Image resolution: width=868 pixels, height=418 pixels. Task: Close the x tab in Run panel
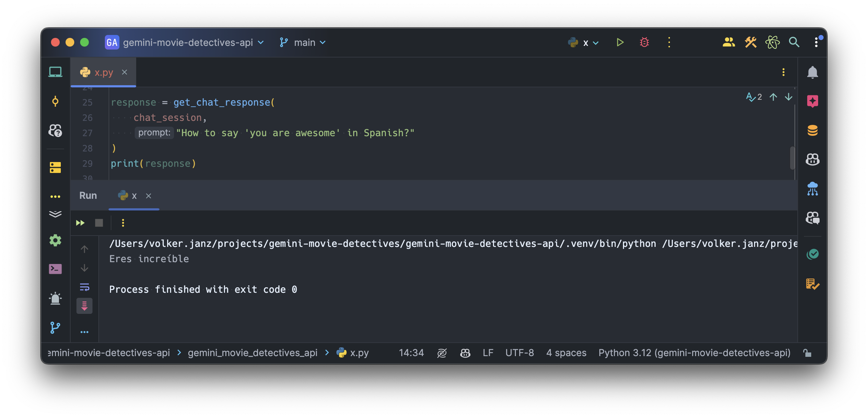149,196
